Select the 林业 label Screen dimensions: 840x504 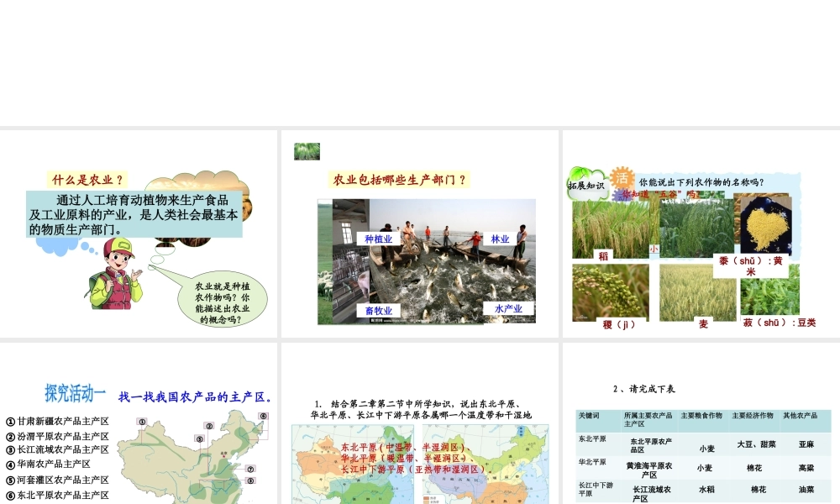[x=501, y=239]
